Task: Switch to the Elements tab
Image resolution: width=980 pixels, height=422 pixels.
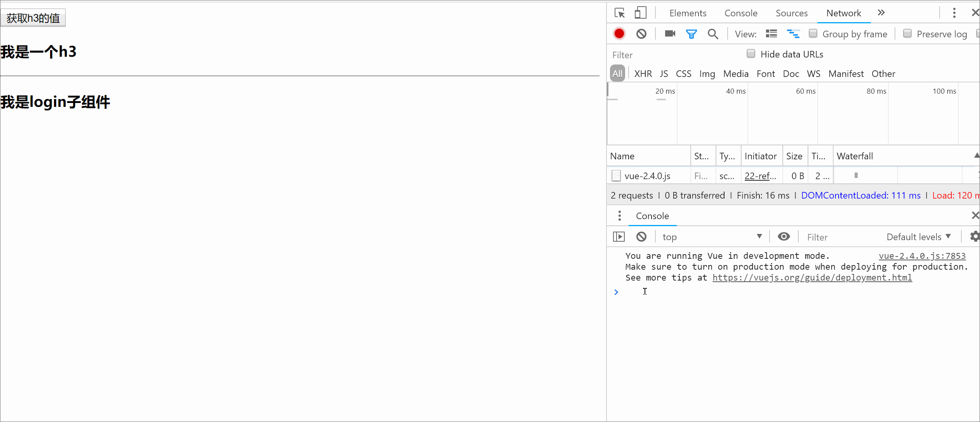Action: [688, 13]
